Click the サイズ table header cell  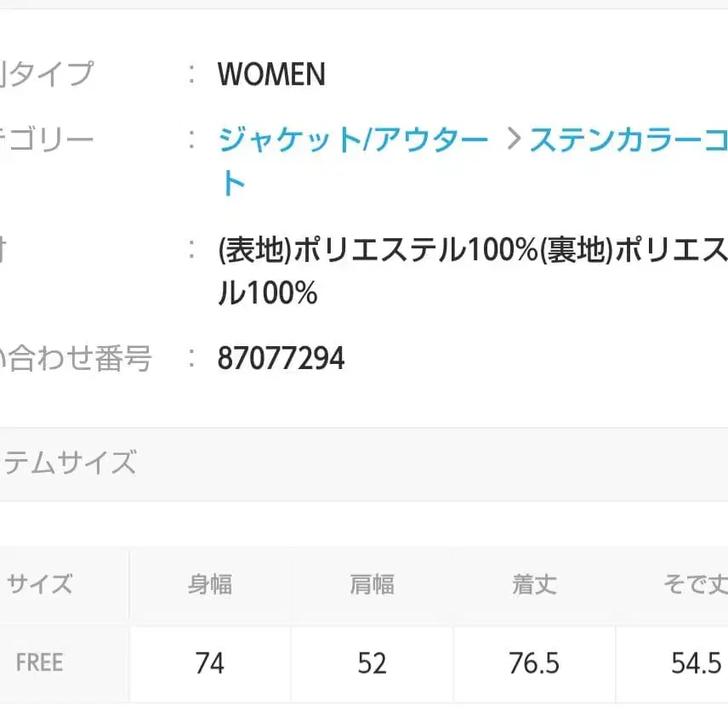(x=41, y=585)
